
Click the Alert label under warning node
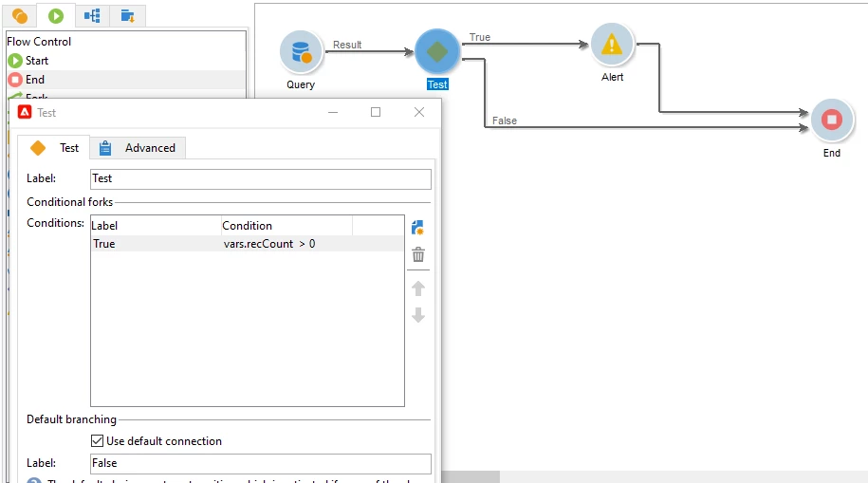612,77
